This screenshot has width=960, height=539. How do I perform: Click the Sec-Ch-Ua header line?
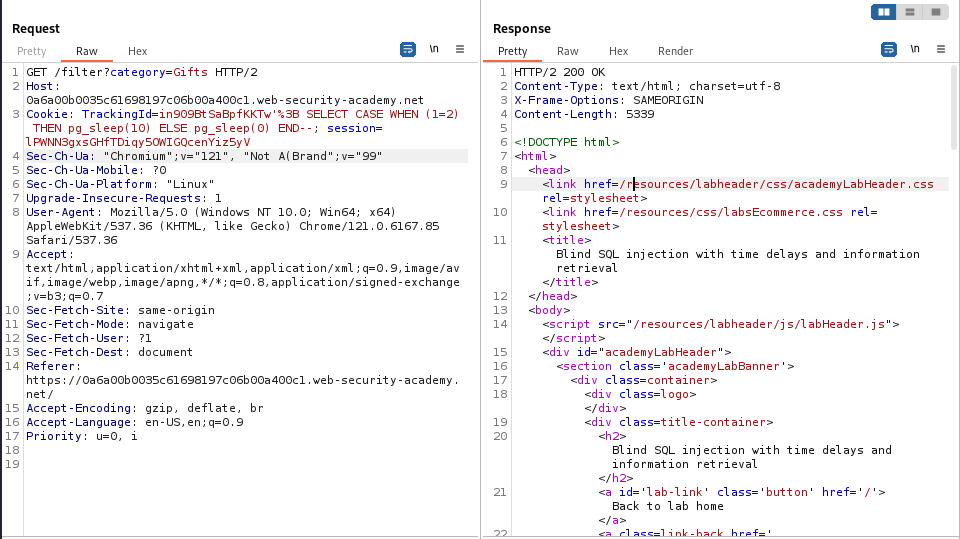(204, 156)
